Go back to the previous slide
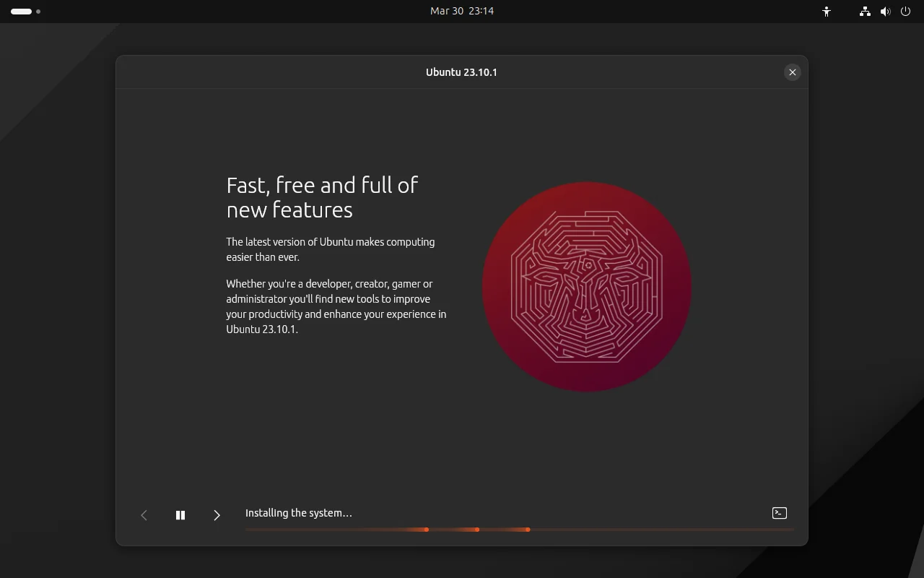The image size is (924, 578). click(144, 515)
